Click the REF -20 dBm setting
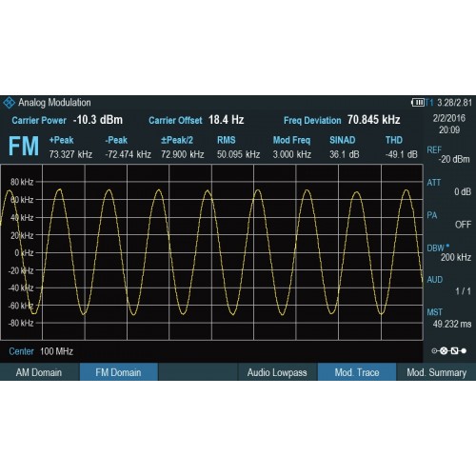This screenshot has height=476, width=476. (448, 154)
